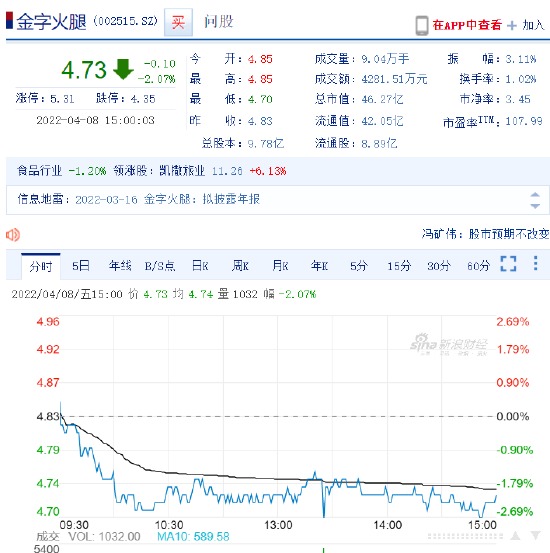
Task: Switch to the 30分 chart tab
Action: (x=439, y=266)
